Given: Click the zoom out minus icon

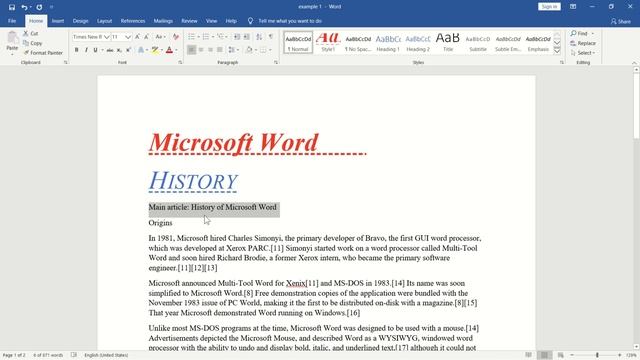Looking at the screenshot, I should coord(572,355).
